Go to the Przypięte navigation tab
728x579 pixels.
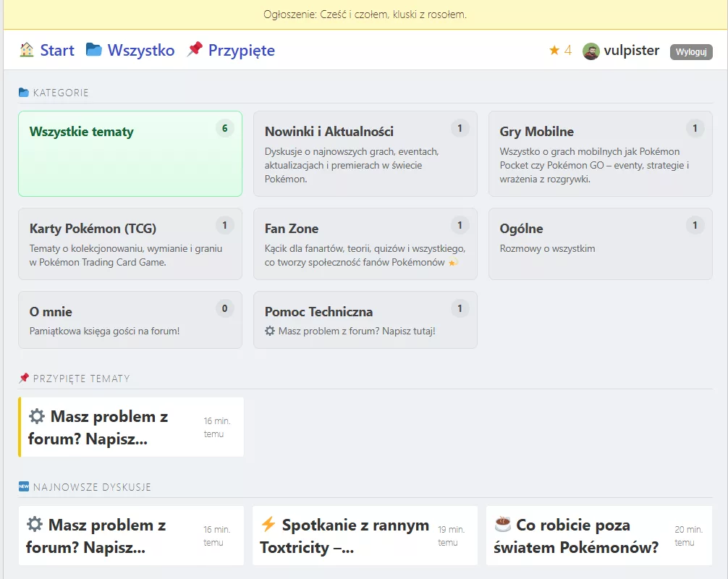pyautogui.click(x=241, y=51)
